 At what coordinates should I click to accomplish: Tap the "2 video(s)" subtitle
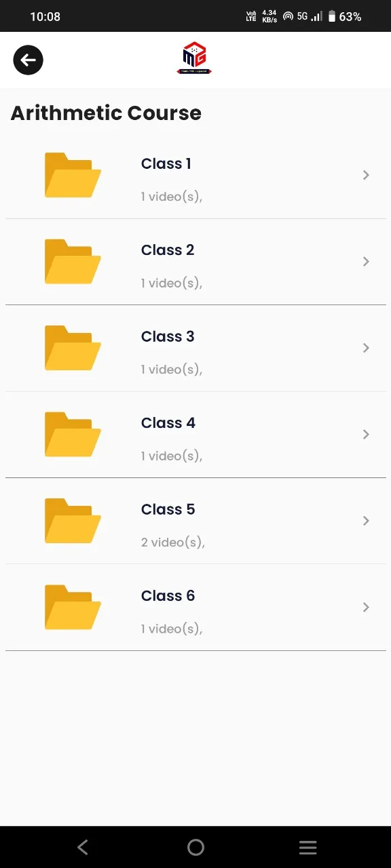173,542
